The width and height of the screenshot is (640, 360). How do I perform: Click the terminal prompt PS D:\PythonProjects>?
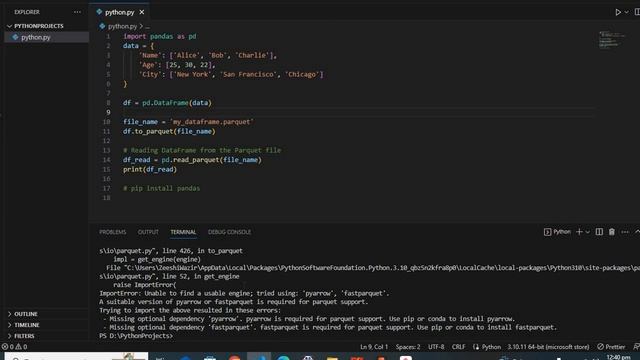pos(136,336)
